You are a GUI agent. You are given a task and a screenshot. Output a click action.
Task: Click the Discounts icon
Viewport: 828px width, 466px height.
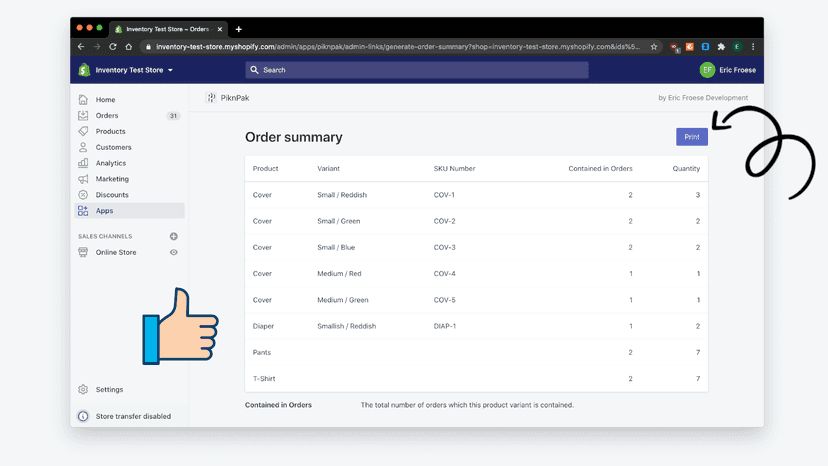(83, 194)
